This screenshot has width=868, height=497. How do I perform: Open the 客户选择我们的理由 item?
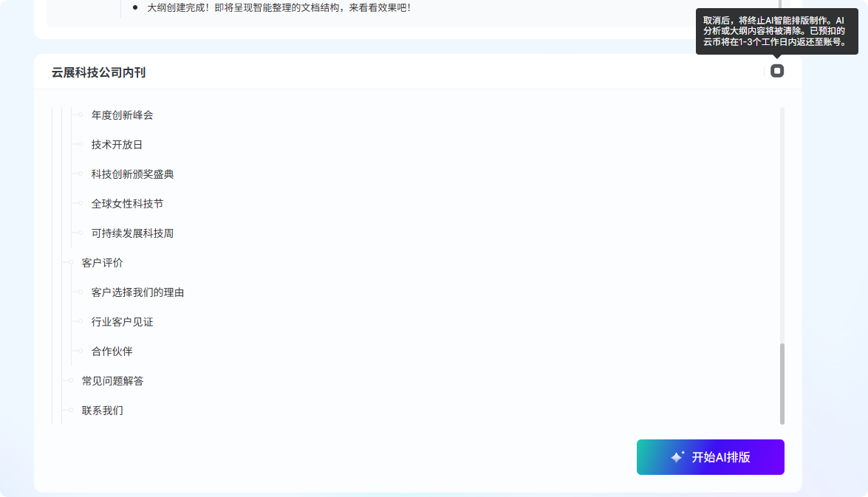pos(137,292)
